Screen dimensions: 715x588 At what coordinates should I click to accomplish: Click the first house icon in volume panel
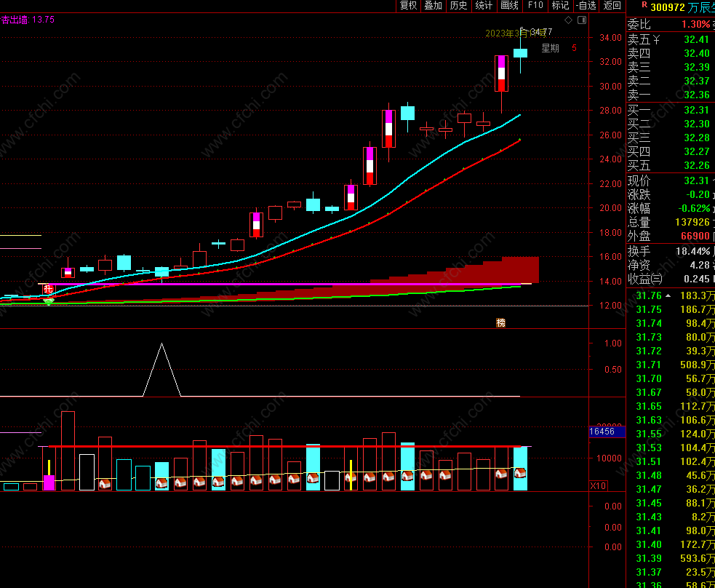point(105,483)
